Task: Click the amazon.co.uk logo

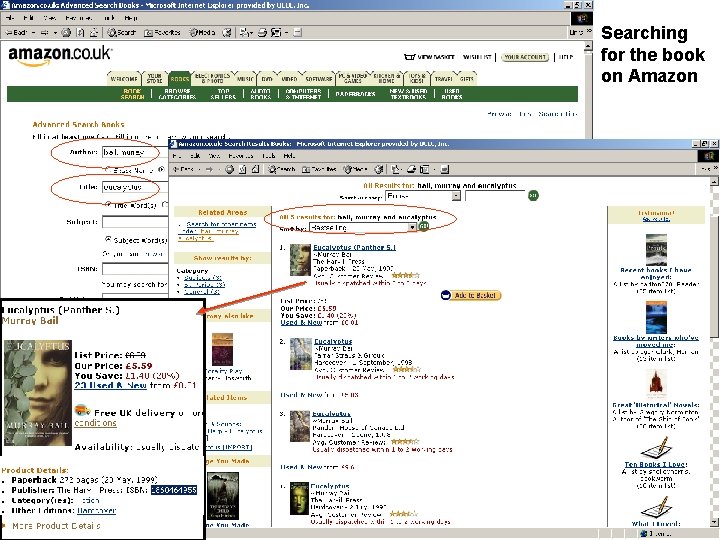Action: (60, 56)
